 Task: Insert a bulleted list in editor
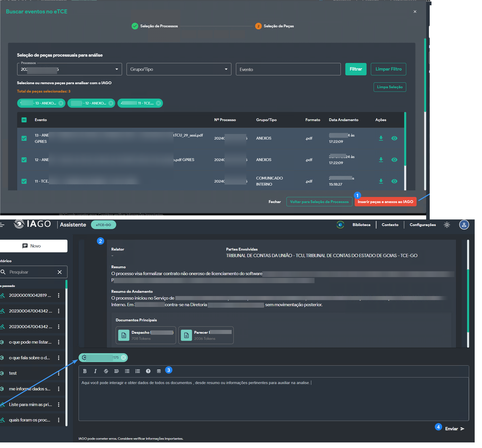tap(127, 371)
